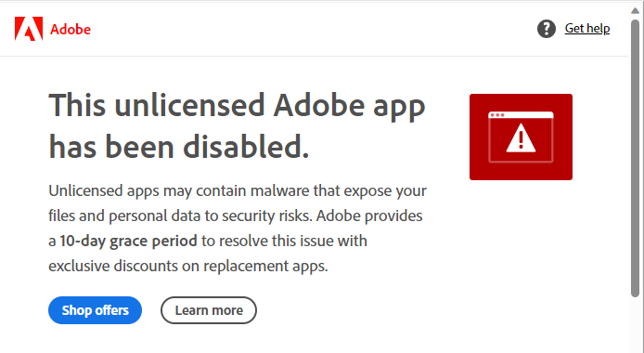Viewport: 644px width, 353px height.
Task: Click the 'exclusive discounts on replacement apps' text
Action: pos(188,266)
